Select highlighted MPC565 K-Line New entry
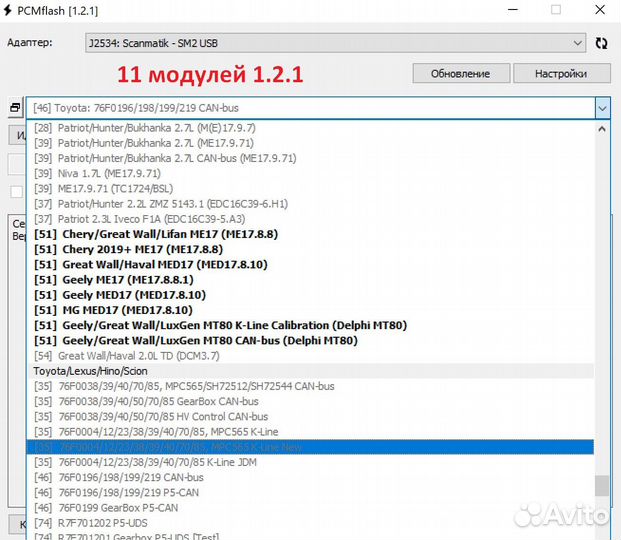 [x=310, y=447]
